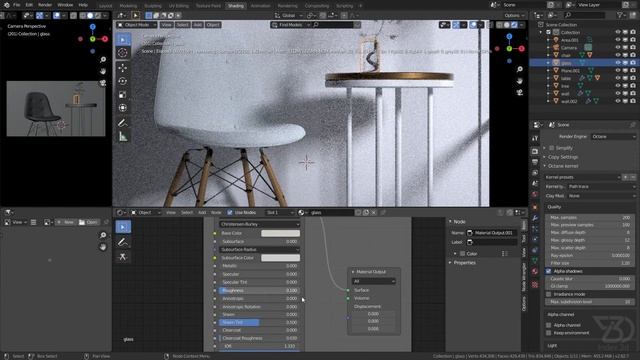The image size is (640, 360).
Task: Hide the chair object in the outliner
Action: [618, 55]
